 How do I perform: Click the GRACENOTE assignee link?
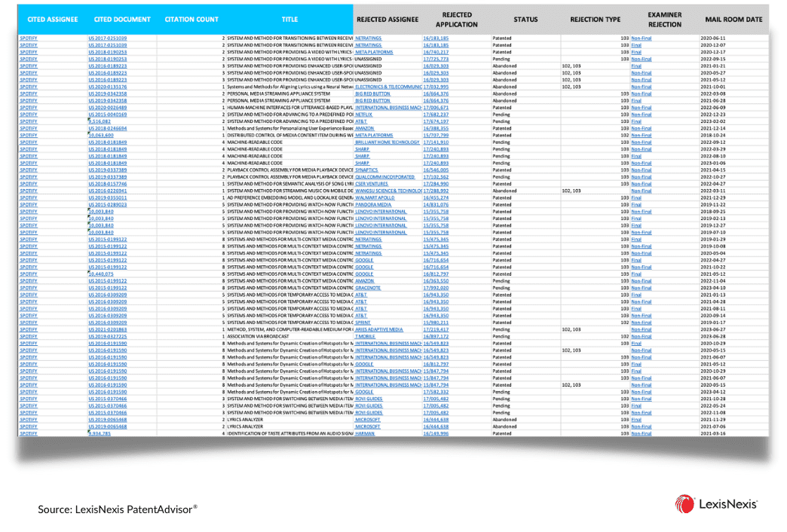pos(367,288)
